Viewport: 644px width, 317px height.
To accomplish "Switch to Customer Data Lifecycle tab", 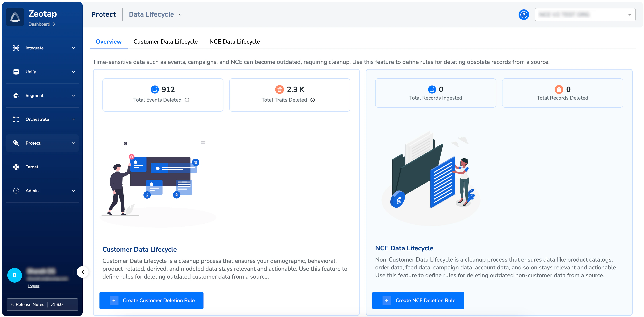I will tap(165, 42).
